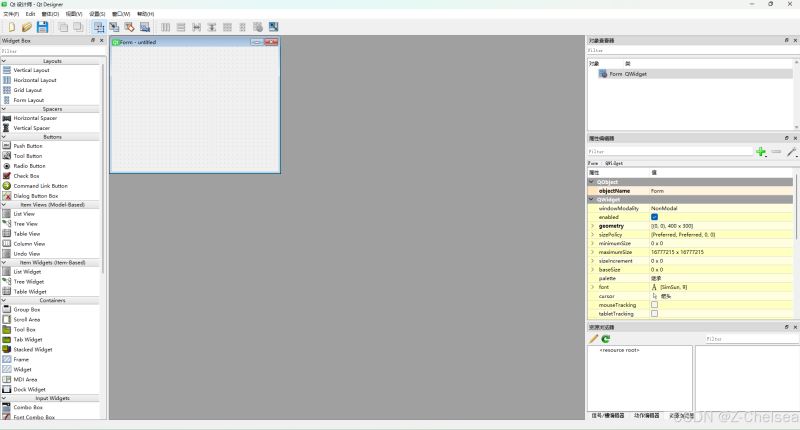Close the Widget Box panel
Screen dimensions: 800x430
pyautogui.click(x=102, y=40)
